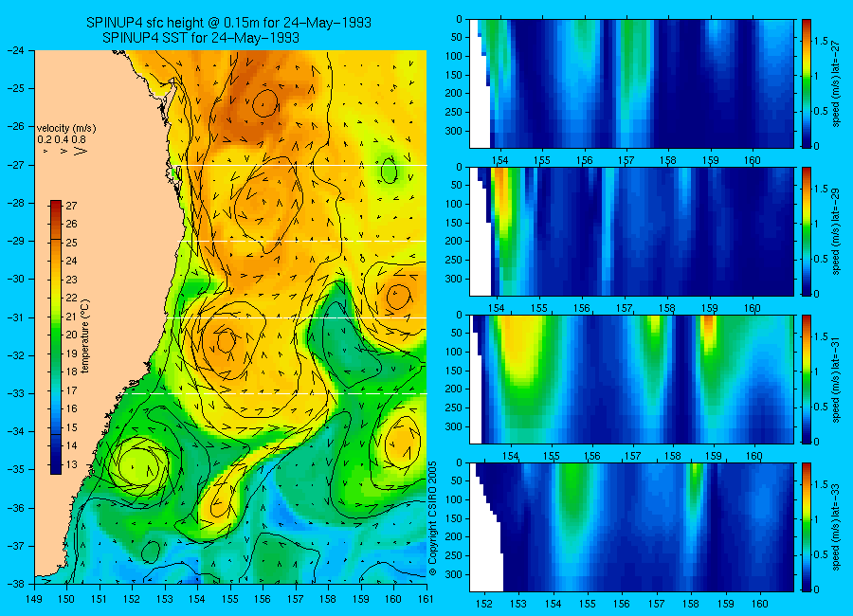Click the lat=-29 speed section panel
The image size is (853, 616).
[631, 231]
